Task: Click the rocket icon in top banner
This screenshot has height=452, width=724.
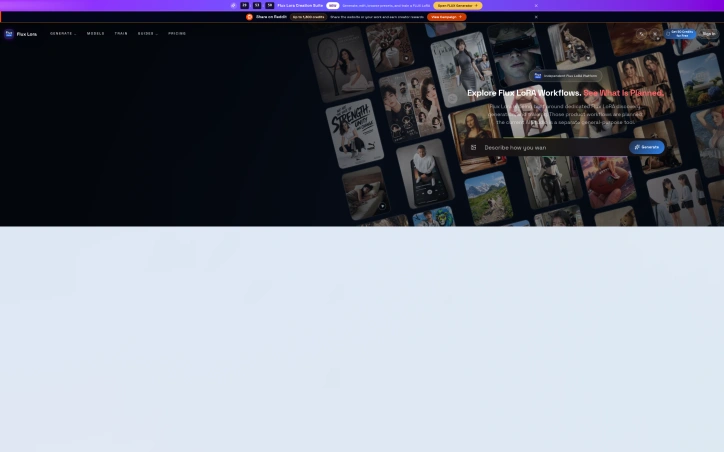Action: (x=233, y=6)
